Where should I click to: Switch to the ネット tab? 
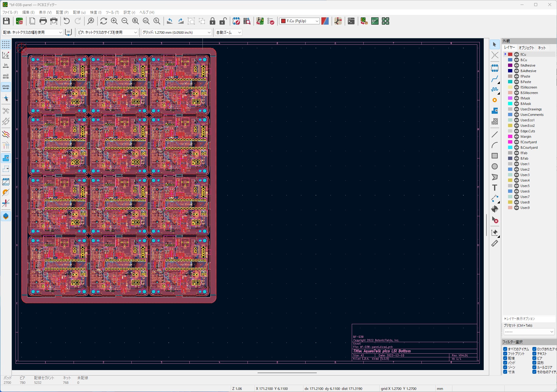(541, 48)
